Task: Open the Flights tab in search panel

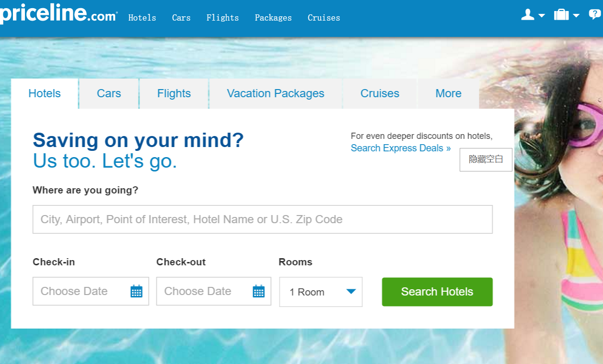Action: (174, 93)
